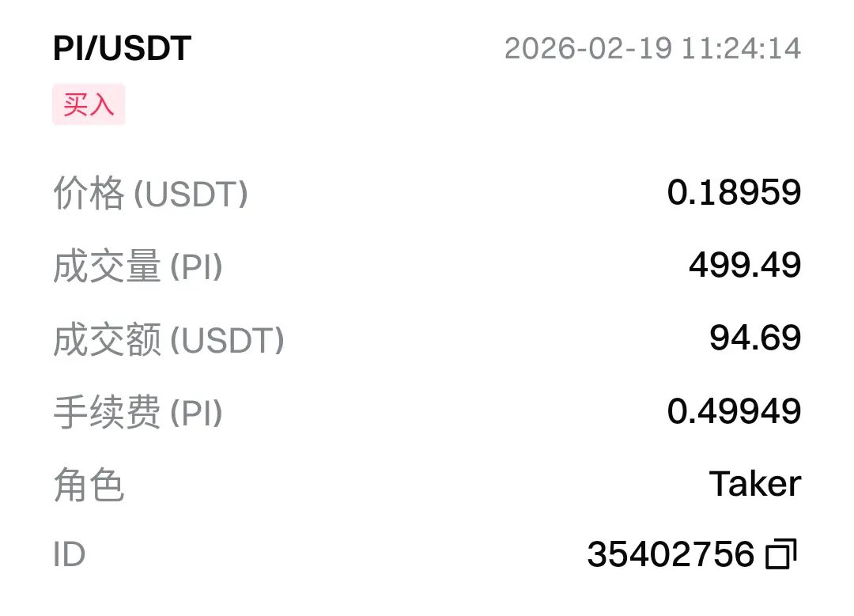Select the Taker role value

point(755,484)
